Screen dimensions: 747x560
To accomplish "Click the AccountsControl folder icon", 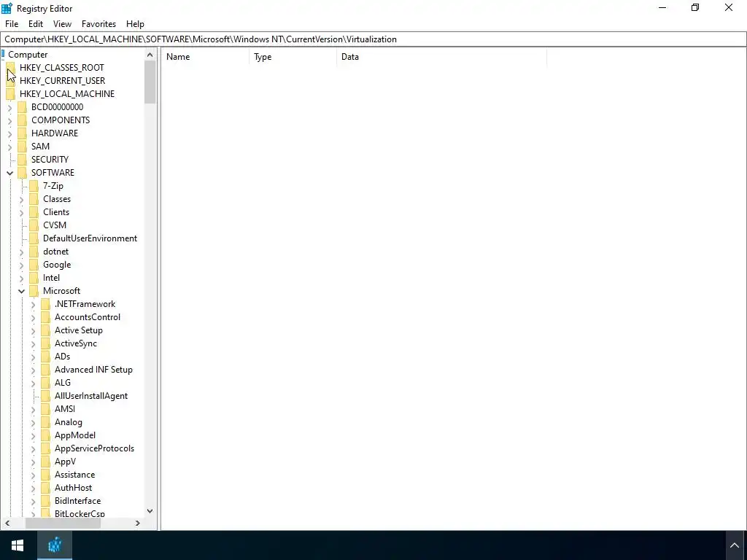I will click(45, 317).
